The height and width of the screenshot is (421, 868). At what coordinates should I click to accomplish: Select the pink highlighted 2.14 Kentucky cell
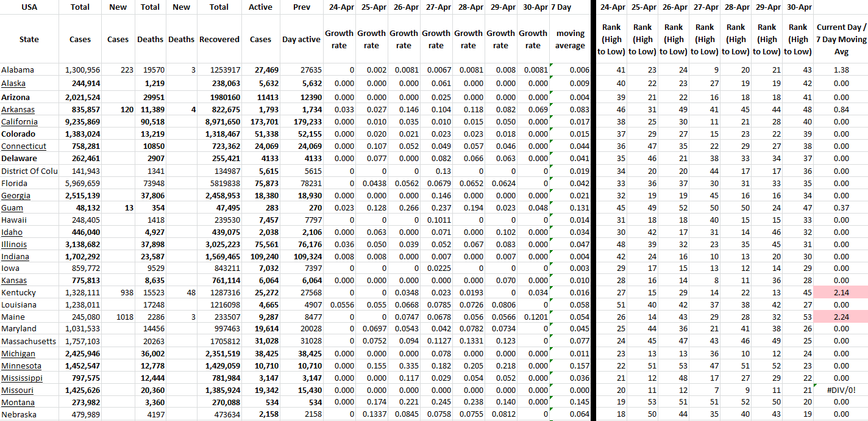click(841, 292)
